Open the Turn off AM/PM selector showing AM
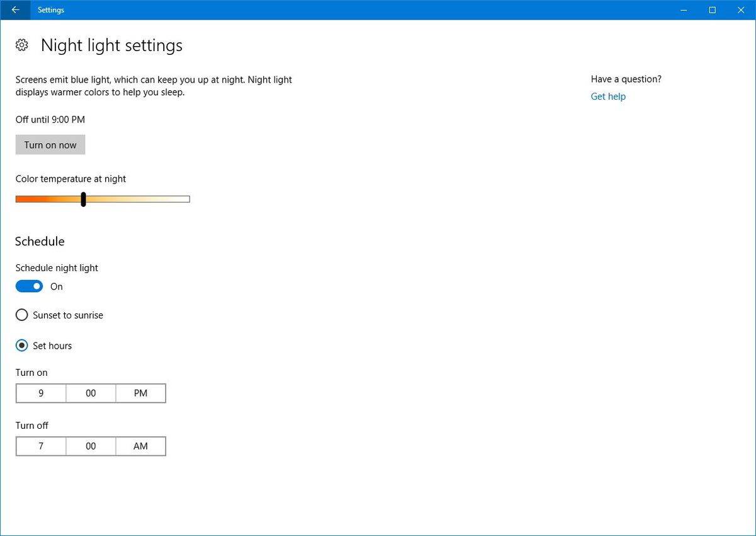 click(x=140, y=446)
